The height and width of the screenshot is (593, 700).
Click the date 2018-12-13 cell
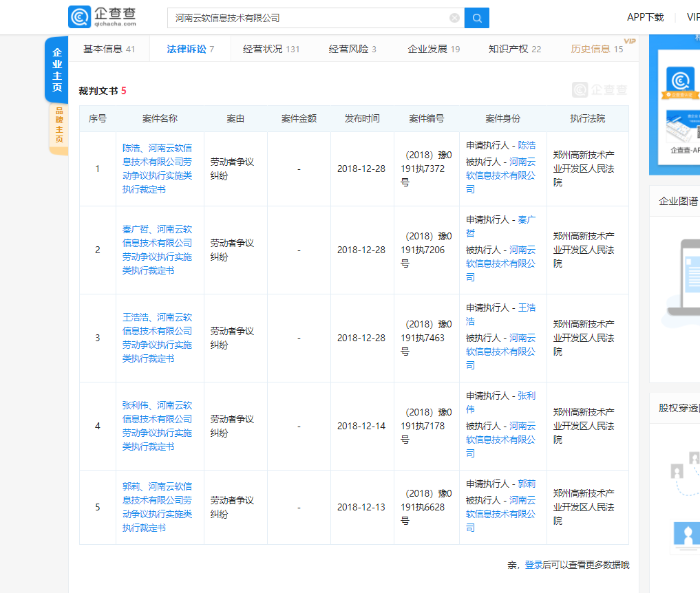tap(361, 507)
